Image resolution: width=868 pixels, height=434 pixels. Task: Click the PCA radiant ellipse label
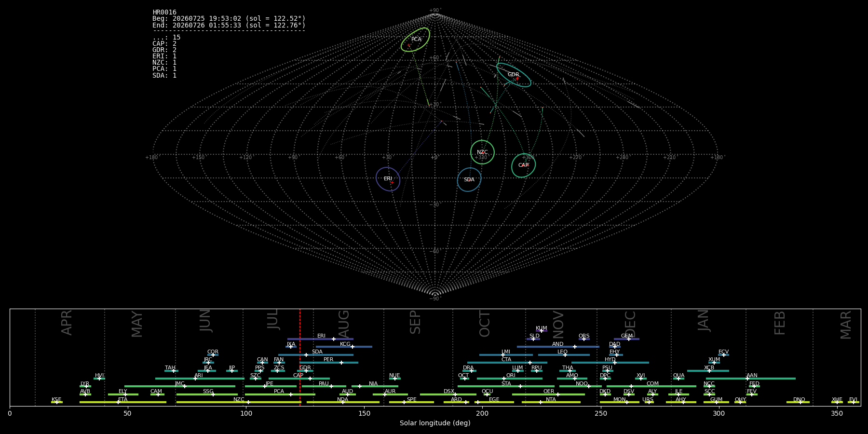pyautogui.click(x=416, y=40)
